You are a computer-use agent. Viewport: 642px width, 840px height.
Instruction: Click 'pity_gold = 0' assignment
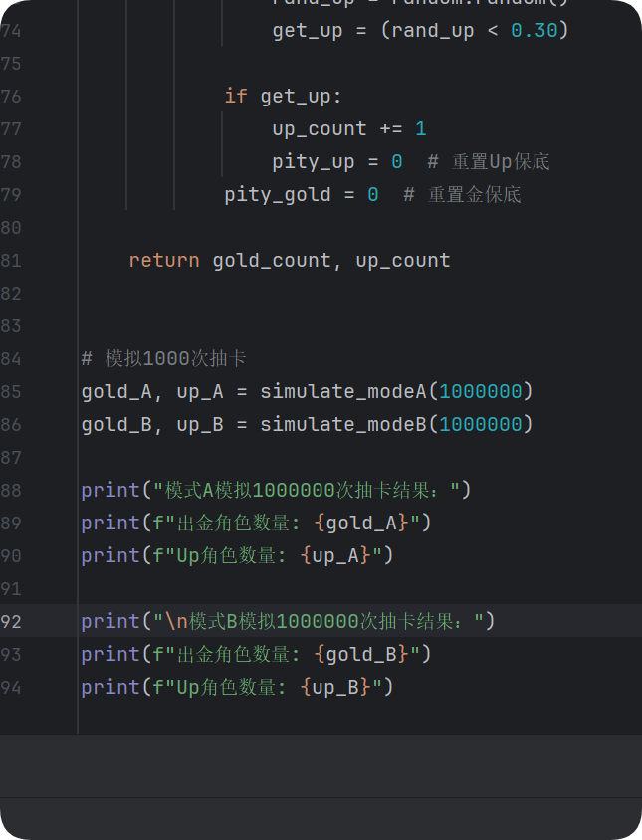302,194
